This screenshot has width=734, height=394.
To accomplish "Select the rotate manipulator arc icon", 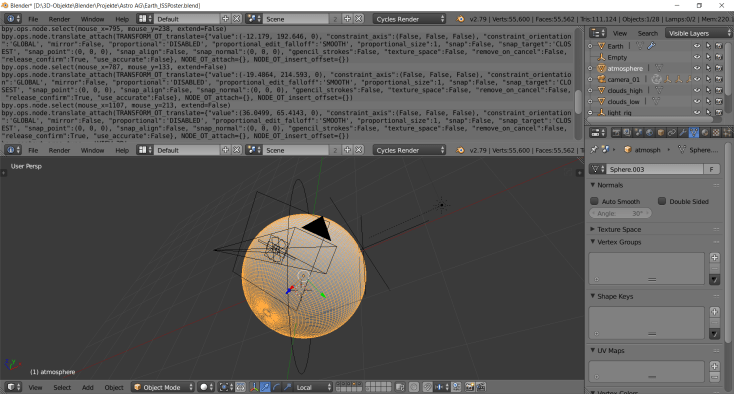I will click(276, 387).
